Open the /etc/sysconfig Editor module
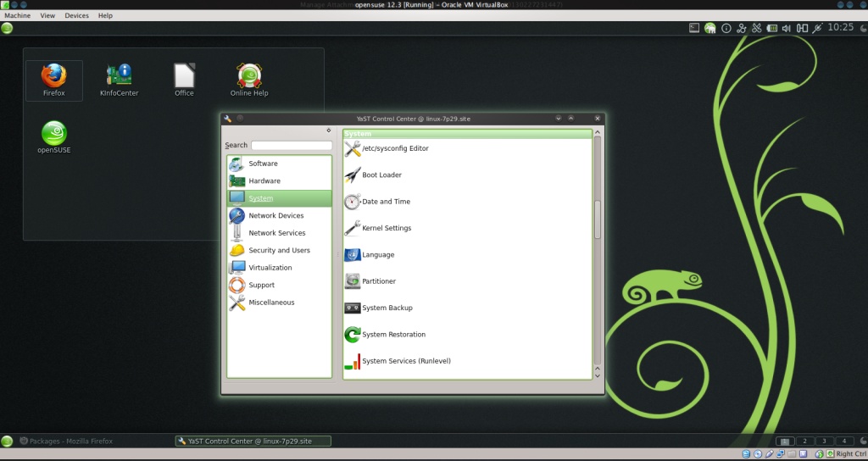 tap(395, 148)
